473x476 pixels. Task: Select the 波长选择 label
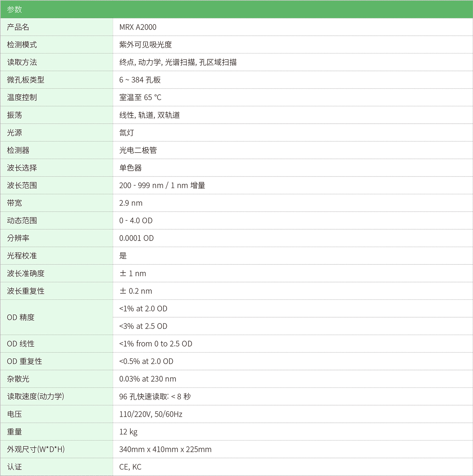(22, 168)
